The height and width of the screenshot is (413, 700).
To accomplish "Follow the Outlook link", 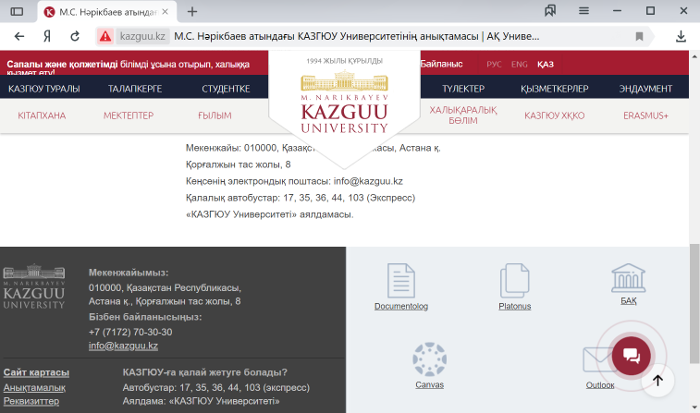I will 600,385.
